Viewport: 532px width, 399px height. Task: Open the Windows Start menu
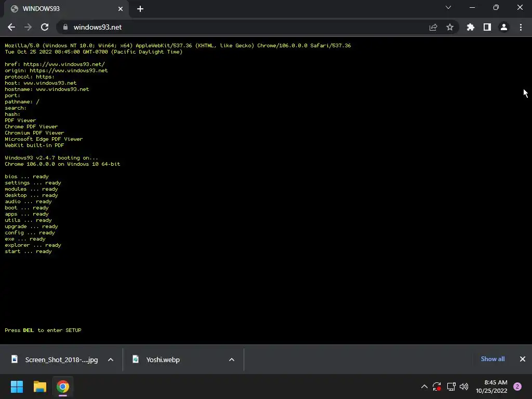coord(17,387)
